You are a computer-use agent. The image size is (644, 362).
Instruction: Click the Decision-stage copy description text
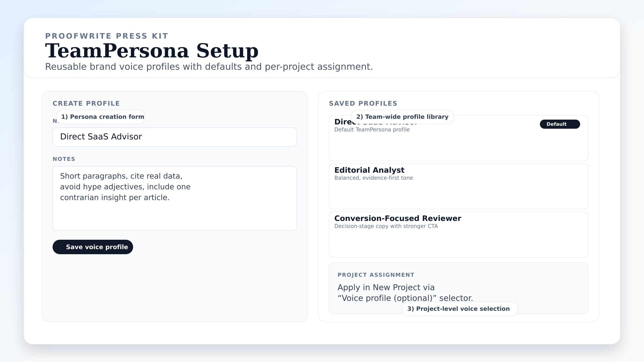point(386,226)
